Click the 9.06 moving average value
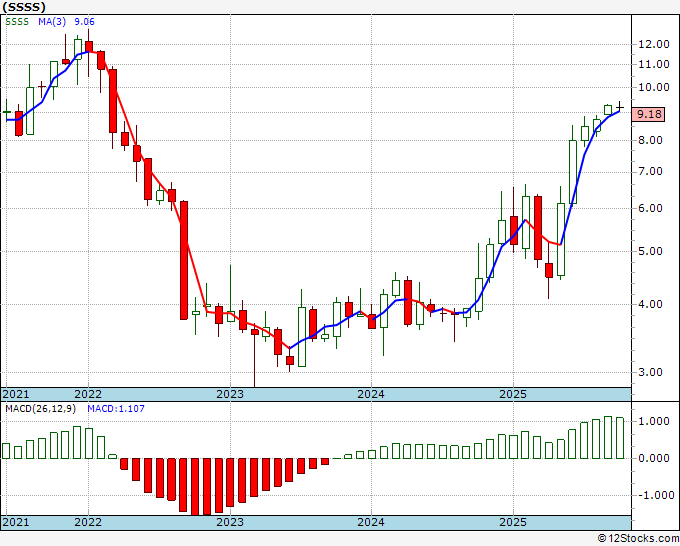 tap(84, 22)
